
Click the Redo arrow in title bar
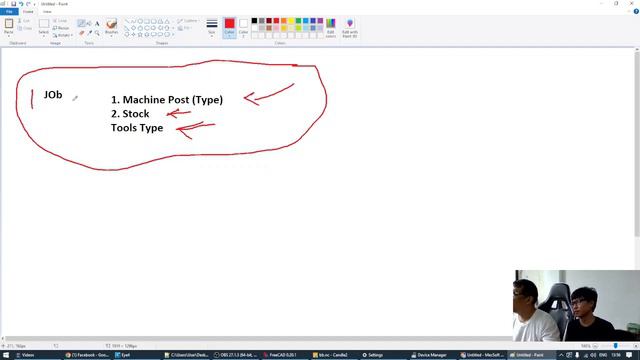coord(28,4)
